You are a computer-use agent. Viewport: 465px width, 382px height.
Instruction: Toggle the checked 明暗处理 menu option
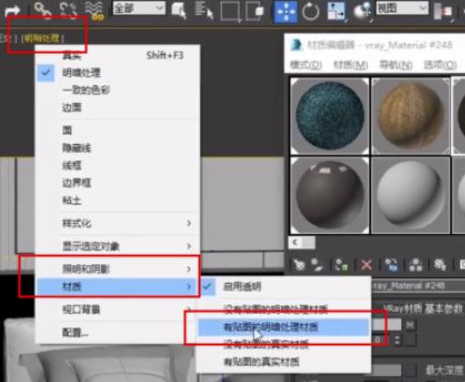117,73
